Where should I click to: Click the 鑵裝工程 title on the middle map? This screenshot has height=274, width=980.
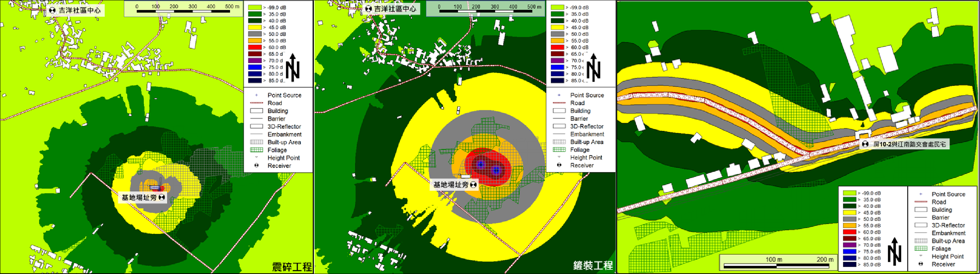pyautogui.click(x=593, y=266)
